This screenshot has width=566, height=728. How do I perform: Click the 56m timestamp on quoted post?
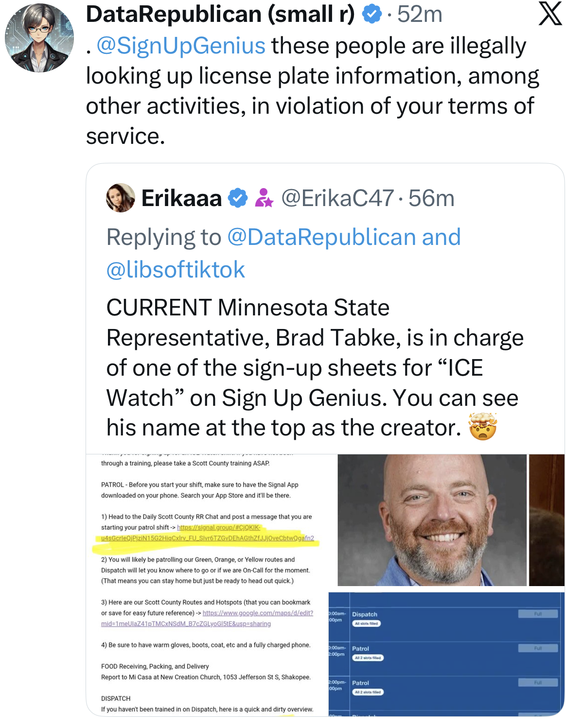431,198
